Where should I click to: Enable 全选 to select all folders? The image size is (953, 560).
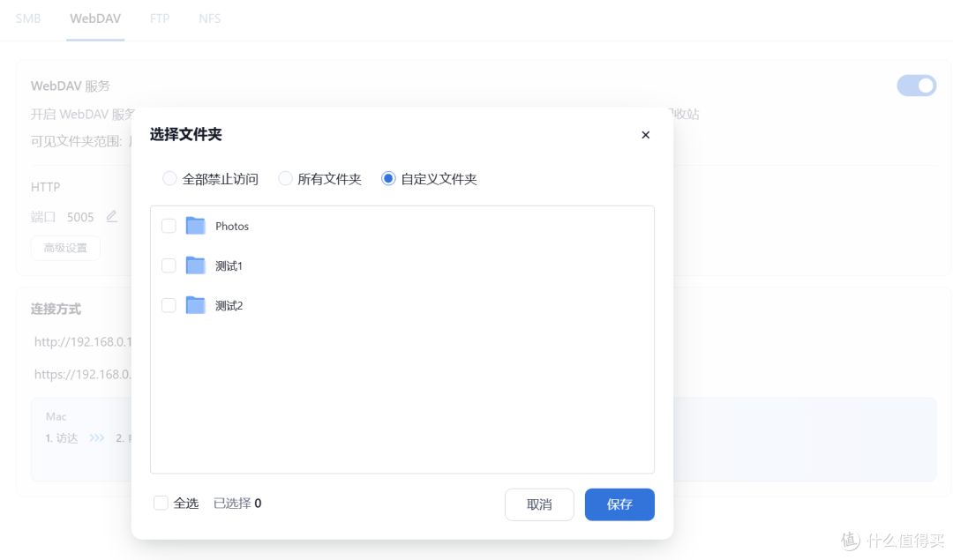(x=161, y=503)
